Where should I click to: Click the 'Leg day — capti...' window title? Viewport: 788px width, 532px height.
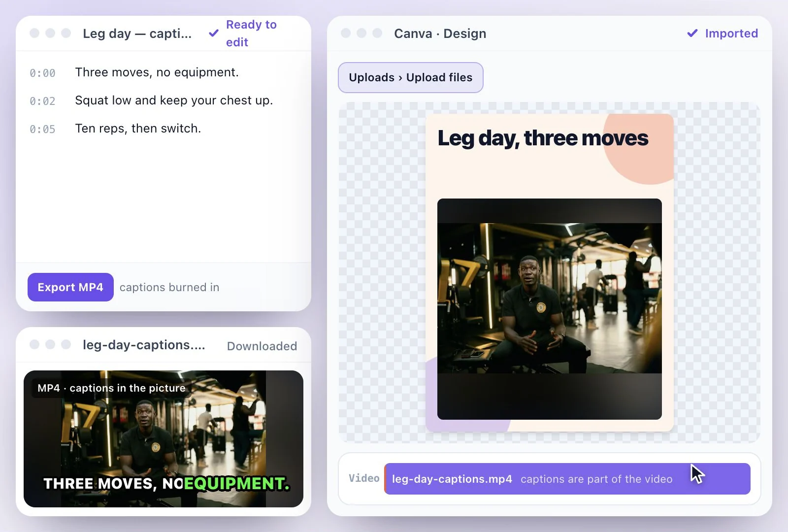coord(137,33)
